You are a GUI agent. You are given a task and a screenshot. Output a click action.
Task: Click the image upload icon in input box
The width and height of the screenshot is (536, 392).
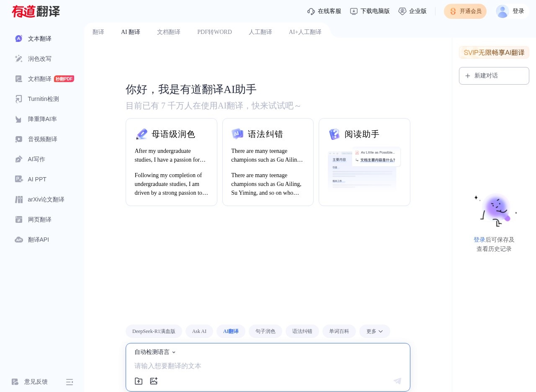154,381
